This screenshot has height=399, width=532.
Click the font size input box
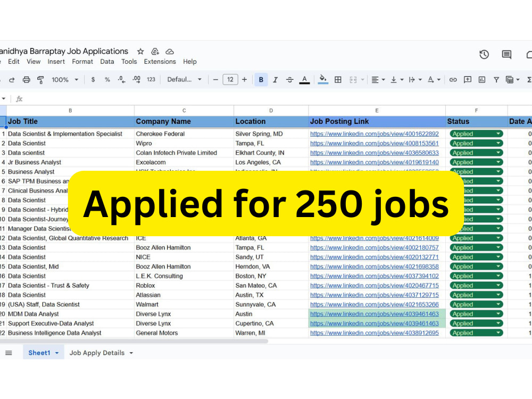click(x=230, y=80)
